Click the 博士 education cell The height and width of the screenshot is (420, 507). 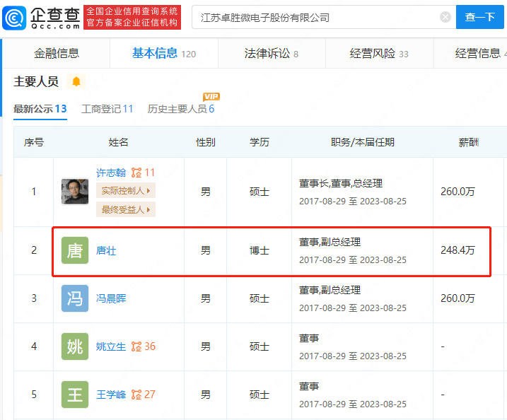tap(260, 250)
